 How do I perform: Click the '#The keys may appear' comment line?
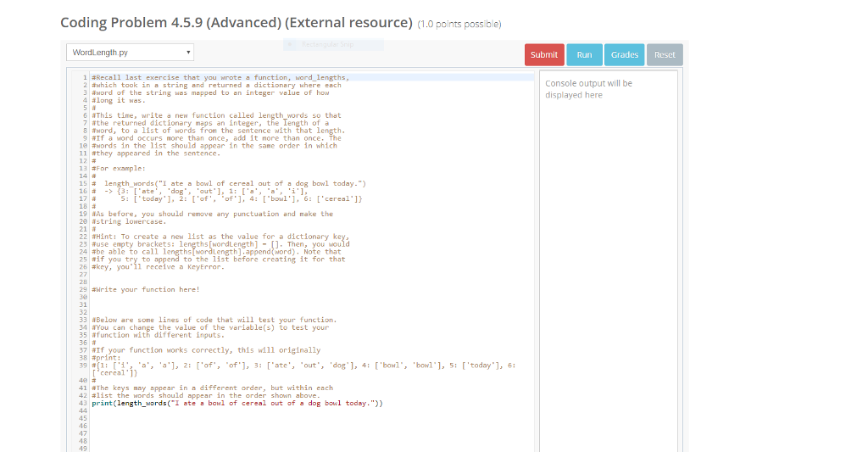(x=213, y=388)
